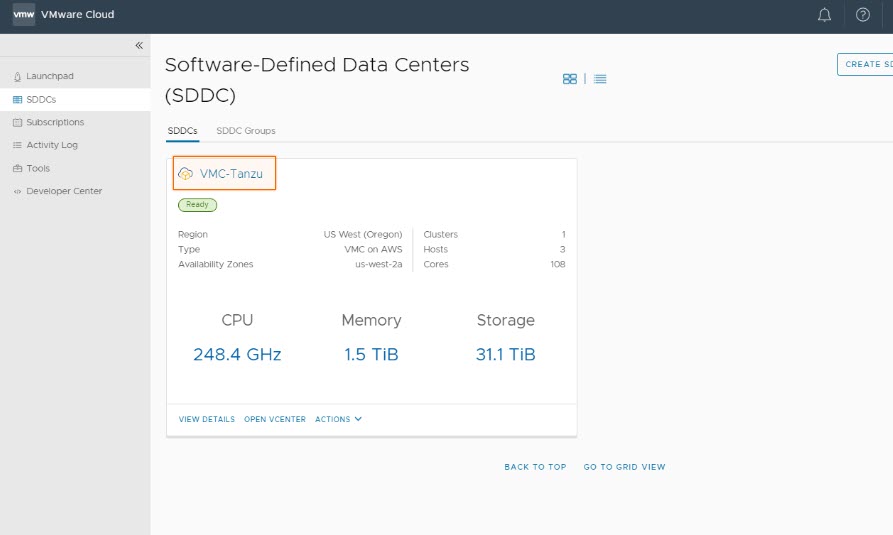This screenshot has width=893, height=535.
Task: Click the Hosts label
Action: (436, 250)
